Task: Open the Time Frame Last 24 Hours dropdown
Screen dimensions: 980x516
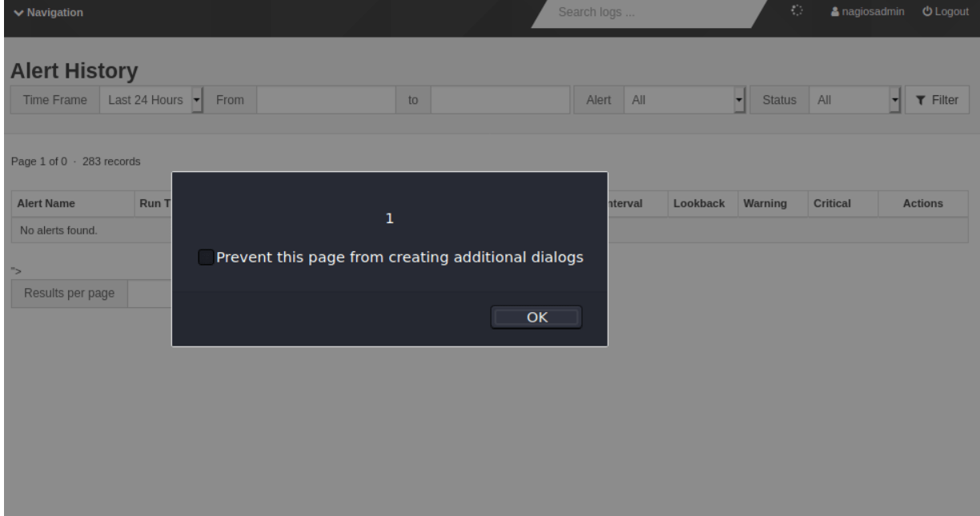Action: tap(152, 100)
